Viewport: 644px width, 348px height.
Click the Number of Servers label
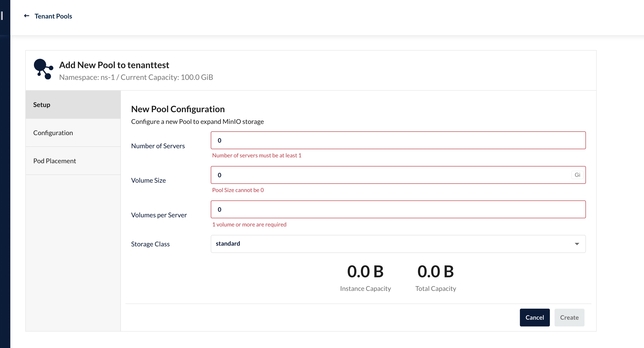coord(158,146)
